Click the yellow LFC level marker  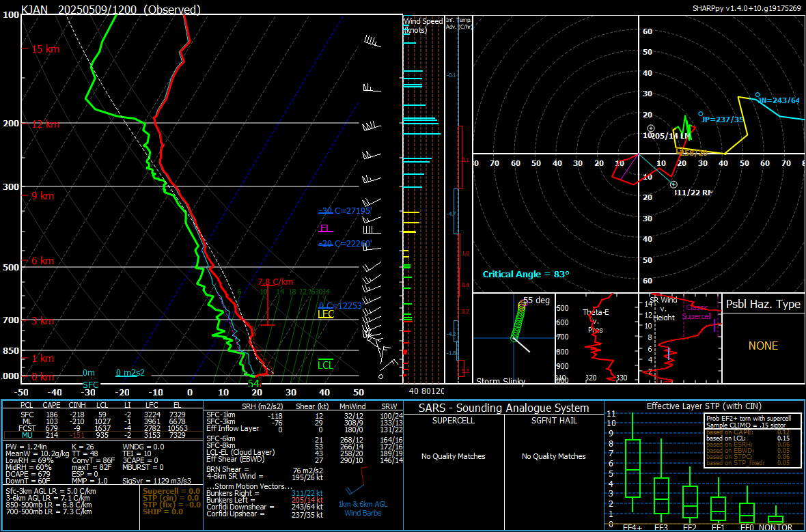[326, 313]
